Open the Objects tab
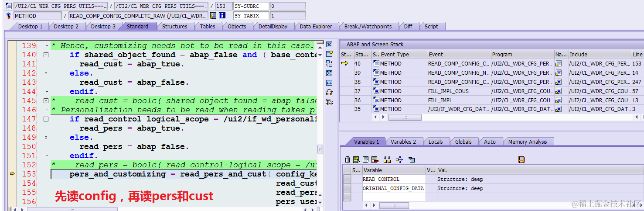The height and width of the screenshot is (211, 644). (237, 26)
